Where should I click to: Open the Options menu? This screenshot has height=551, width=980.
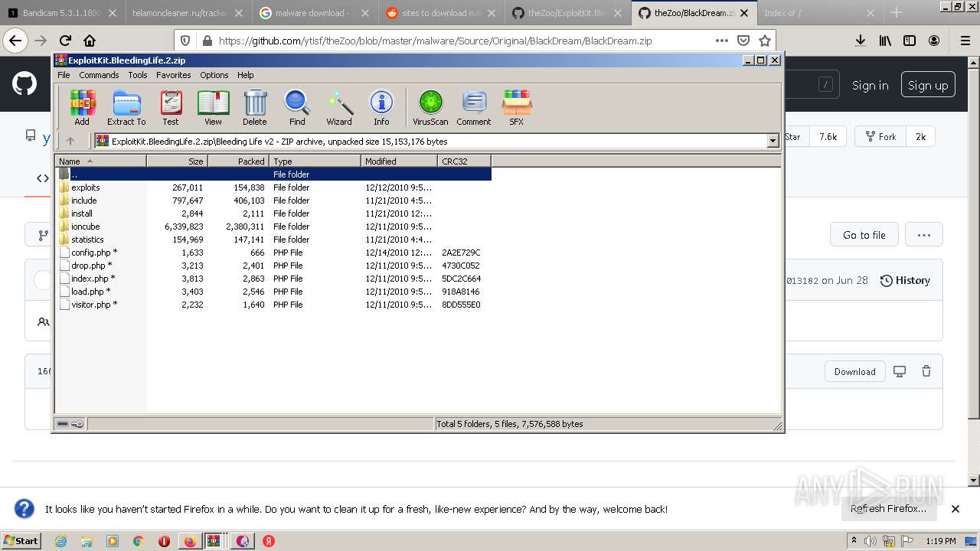click(214, 75)
